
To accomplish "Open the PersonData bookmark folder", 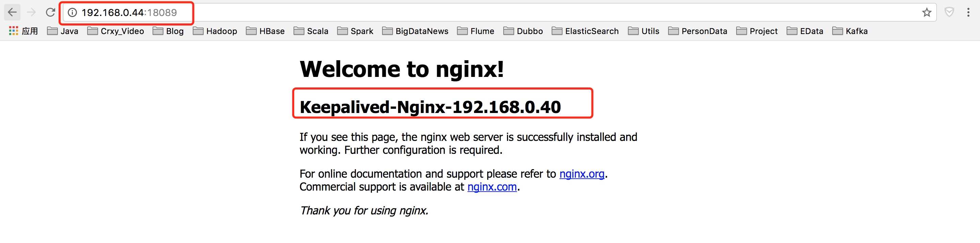I will [x=698, y=31].
